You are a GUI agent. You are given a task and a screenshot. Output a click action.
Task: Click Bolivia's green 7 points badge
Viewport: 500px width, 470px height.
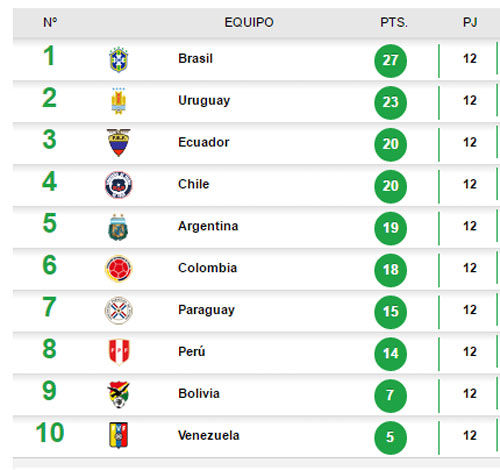(x=390, y=396)
